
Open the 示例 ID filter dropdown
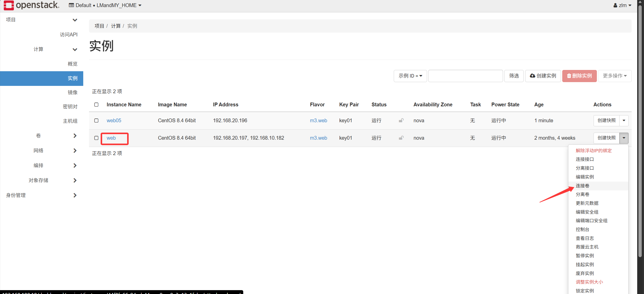410,76
